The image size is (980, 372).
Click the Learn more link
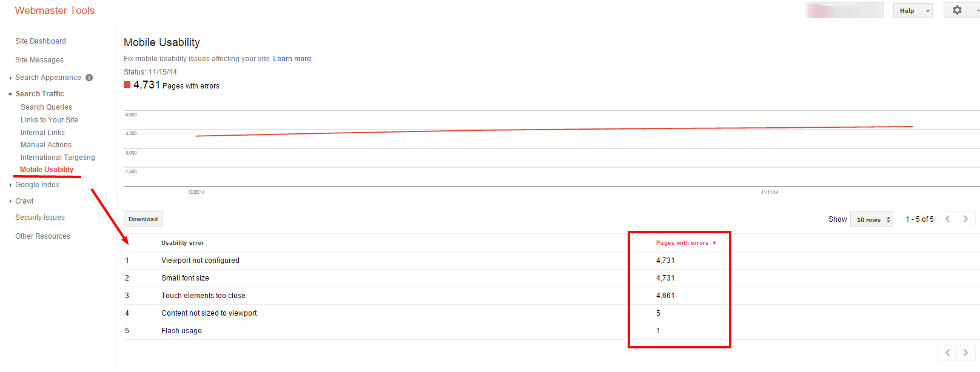[x=292, y=59]
